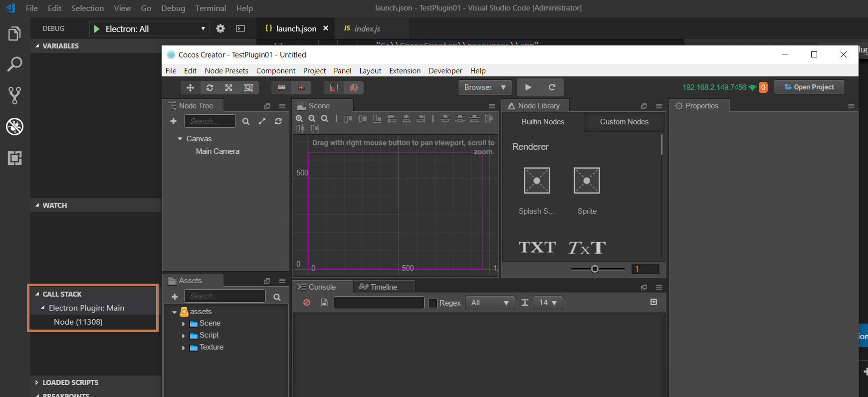Image resolution: width=868 pixels, height=397 pixels.
Task: Open the Browser preview dropdown
Action: pyautogui.click(x=485, y=87)
